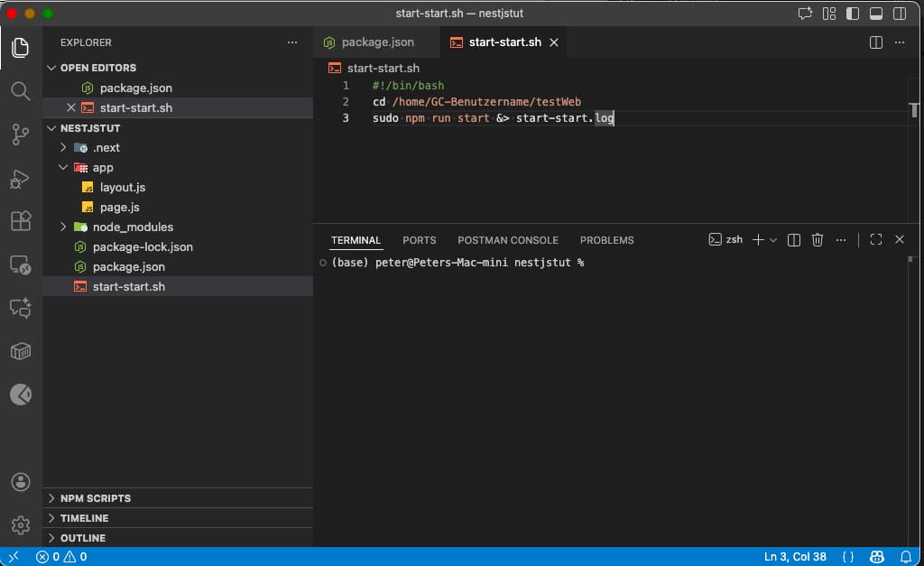Switch to the POSTMAN CONSOLE tab
Viewport: 924px width, 566px height.
tap(508, 240)
